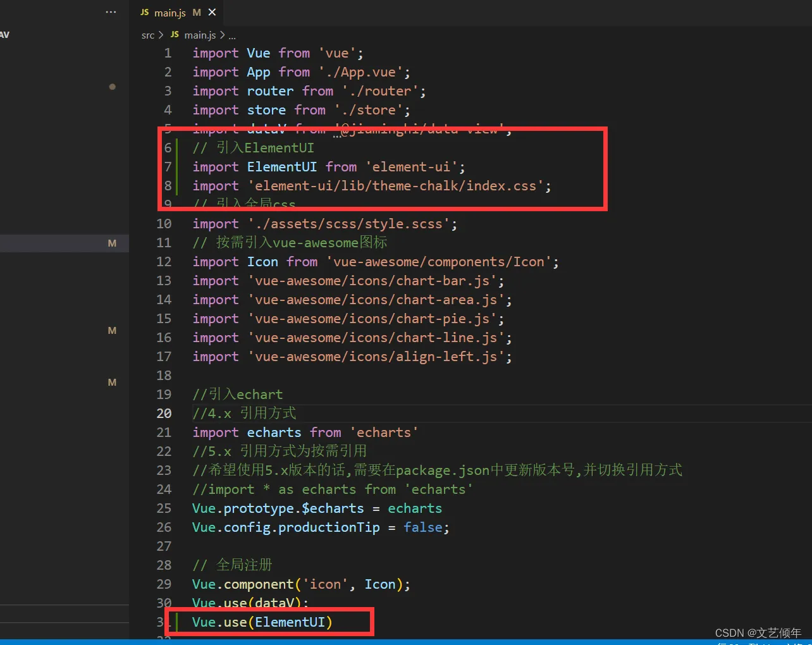Select line number 20 in the gutter
Screen dimensions: 812x645
pos(164,414)
